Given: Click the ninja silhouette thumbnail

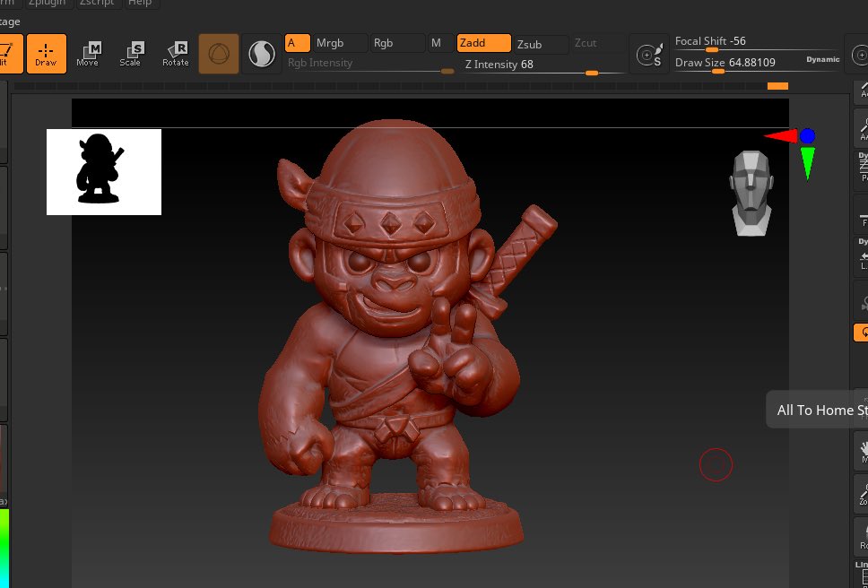Looking at the screenshot, I should 103,171.
